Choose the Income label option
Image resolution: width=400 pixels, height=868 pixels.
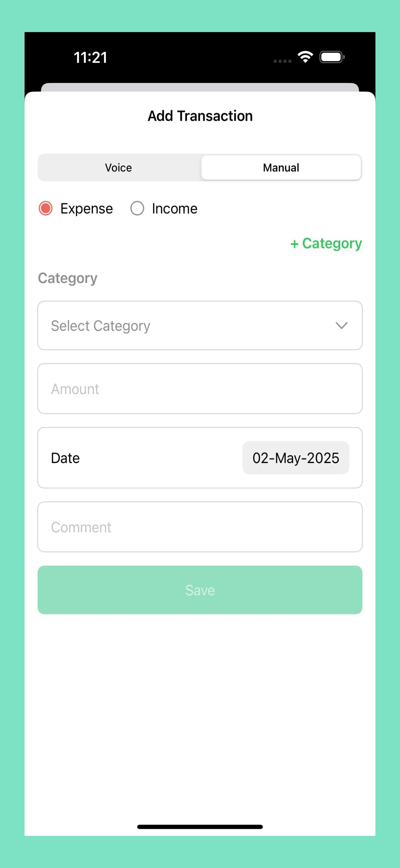click(174, 209)
